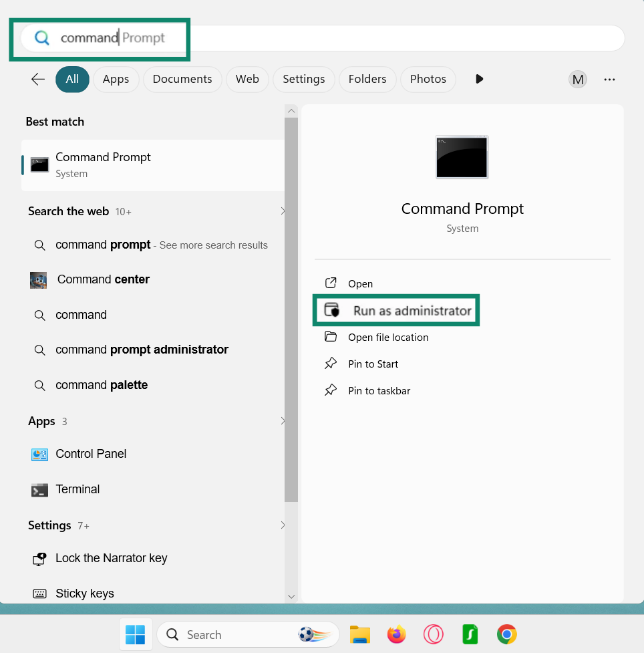Open the green document app on taskbar
The image size is (644, 653).
470,635
